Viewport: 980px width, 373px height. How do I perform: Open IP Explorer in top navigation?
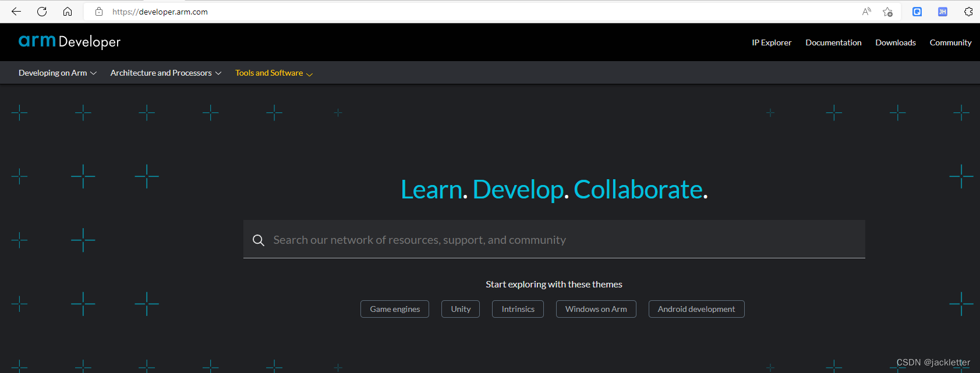coord(772,42)
